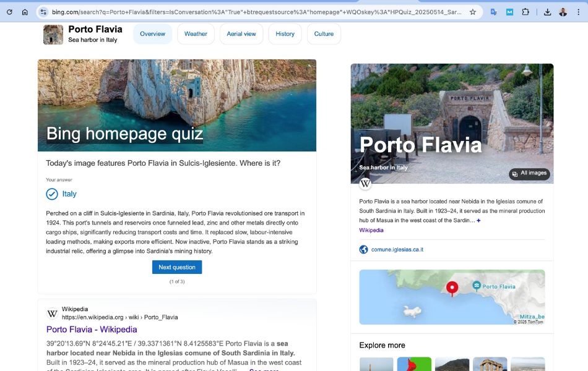Click the red location pin on the map
588x371 pixels.
point(452,289)
